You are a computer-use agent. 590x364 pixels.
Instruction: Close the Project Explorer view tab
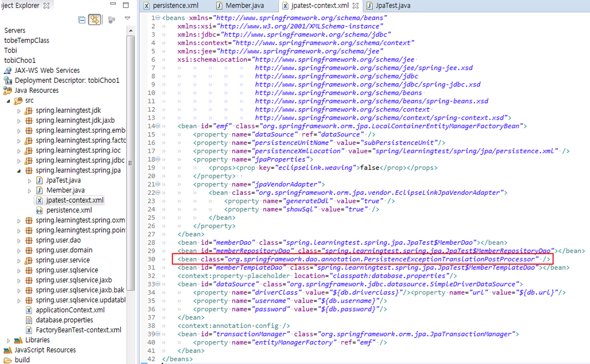click(46, 6)
